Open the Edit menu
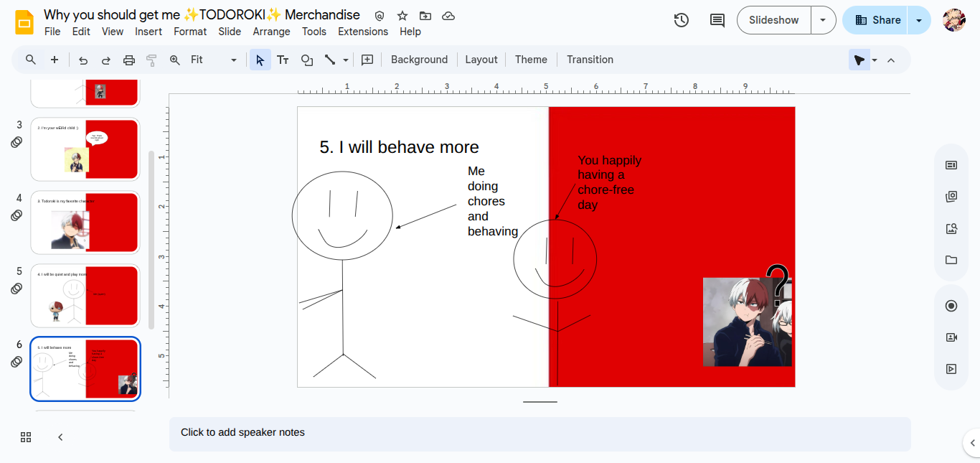The image size is (980, 463). pyautogui.click(x=81, y=32)
